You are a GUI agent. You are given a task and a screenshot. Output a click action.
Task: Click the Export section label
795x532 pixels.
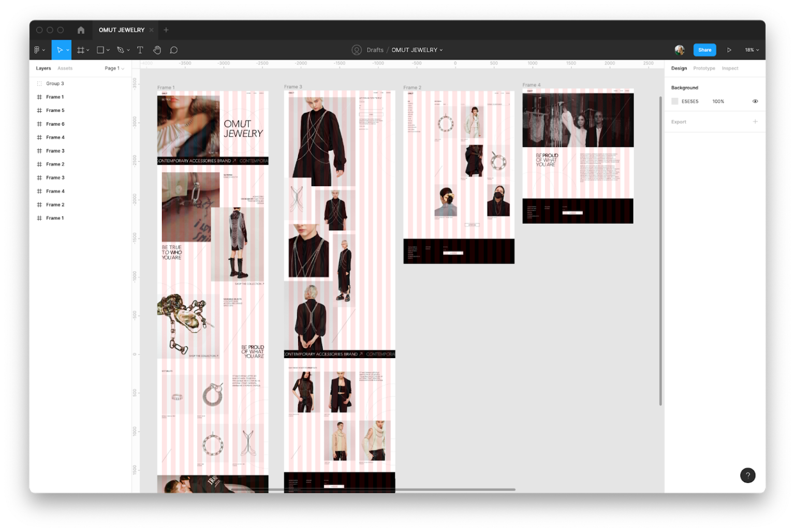(x=679, y=122)
